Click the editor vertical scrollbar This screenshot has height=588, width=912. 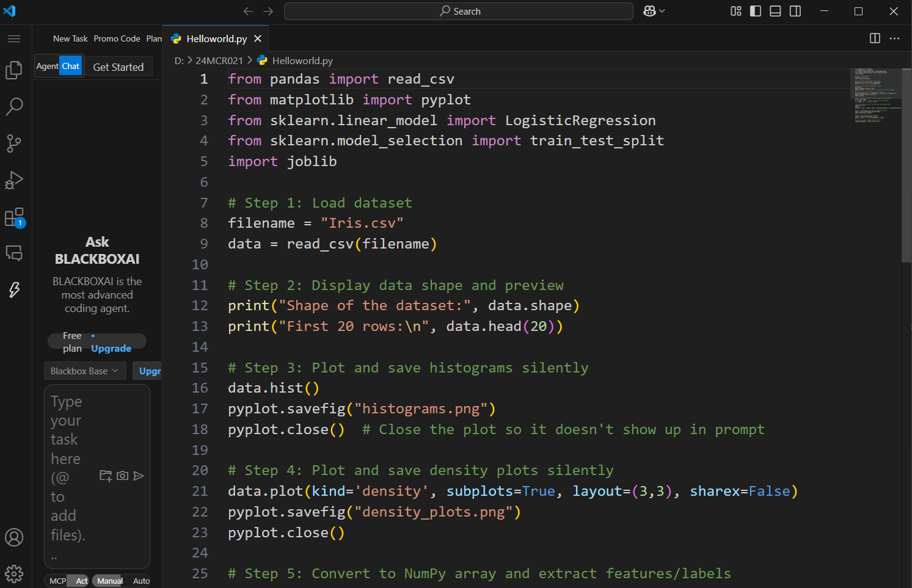point(907,165)
